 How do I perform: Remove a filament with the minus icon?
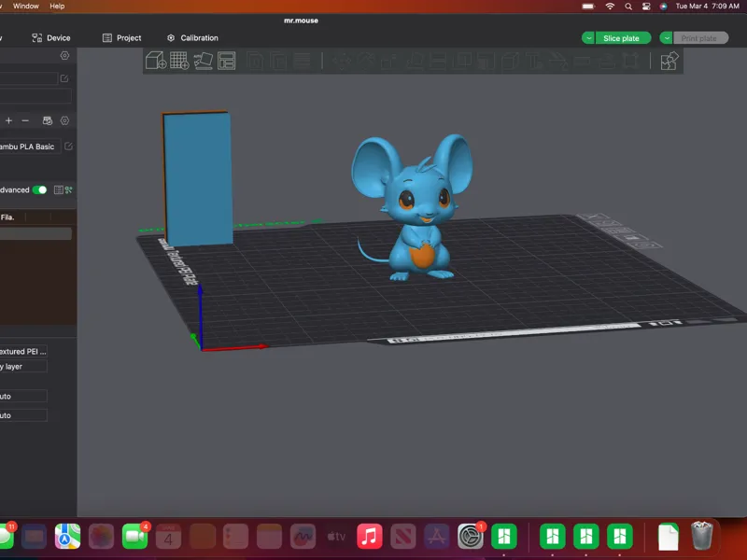tap(25, 121)
